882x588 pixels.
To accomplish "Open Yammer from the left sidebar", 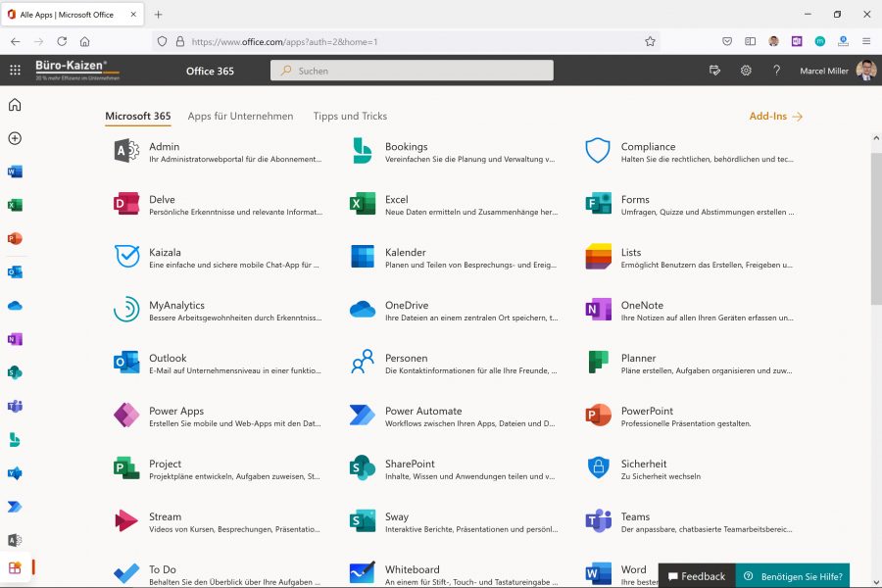I will [15, 473].
